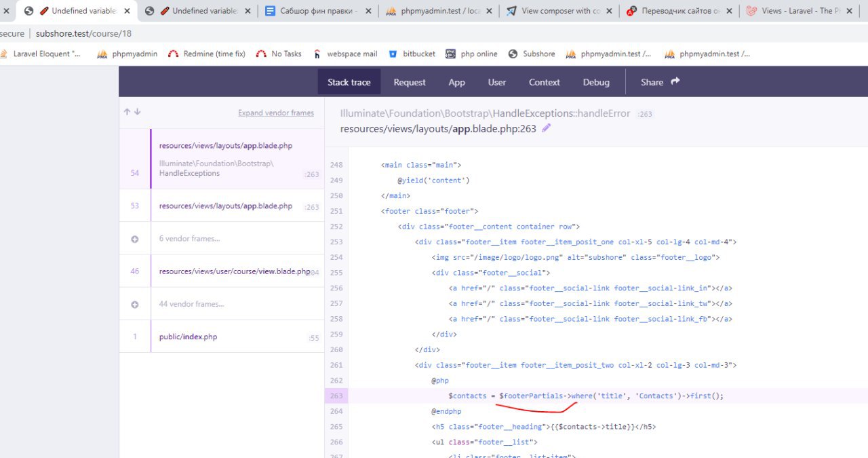
Task: Open the phpmyadmin bookmark
Action: (127, 54)
